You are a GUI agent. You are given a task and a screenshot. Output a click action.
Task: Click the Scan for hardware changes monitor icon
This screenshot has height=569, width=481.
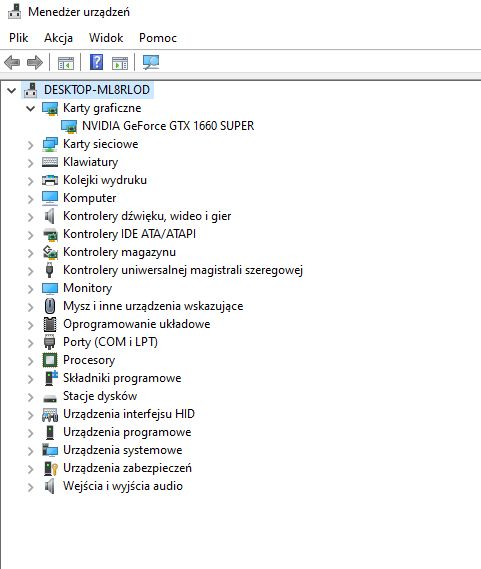[x=151, y=62]
